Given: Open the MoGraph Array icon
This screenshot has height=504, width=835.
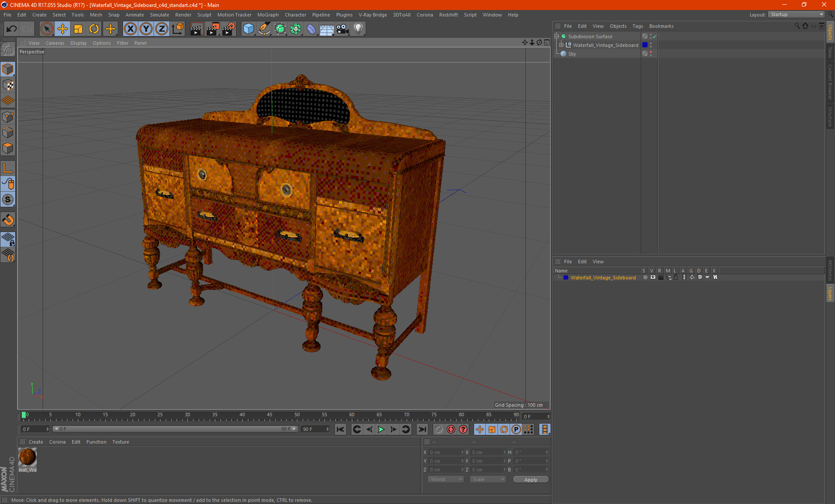Looking at the screenshot, I should (x=296, y=29).
